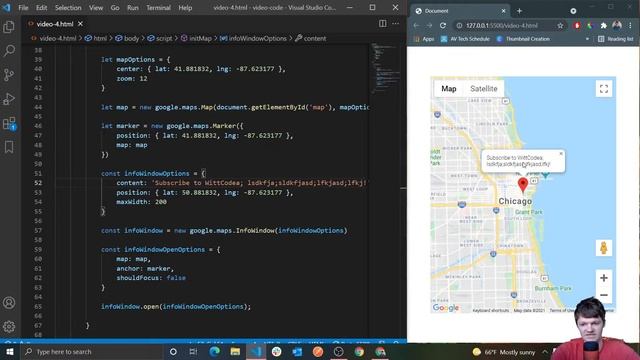Open the Apps bookmarks shortcut

coord(424,39)
